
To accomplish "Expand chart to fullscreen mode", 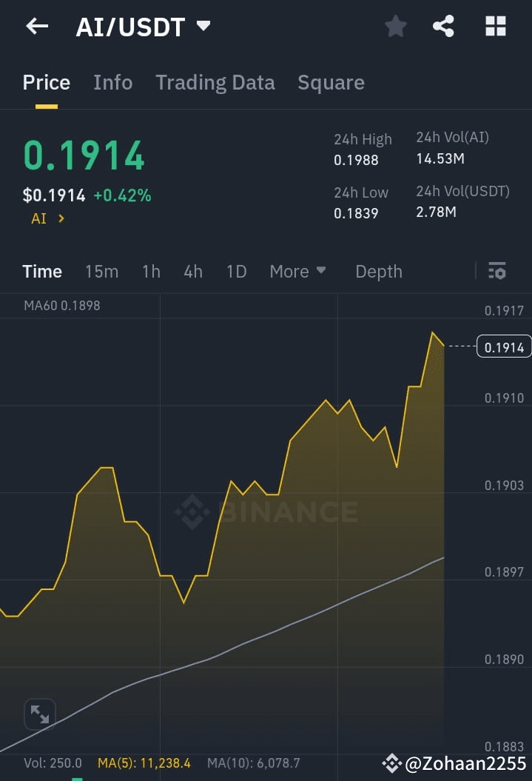I will (x=40, y=714).
